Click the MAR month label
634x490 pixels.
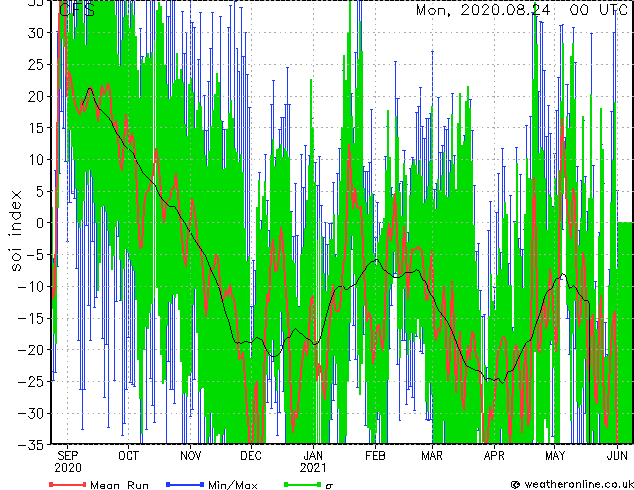pyautogui.click(x=432, y=456)
